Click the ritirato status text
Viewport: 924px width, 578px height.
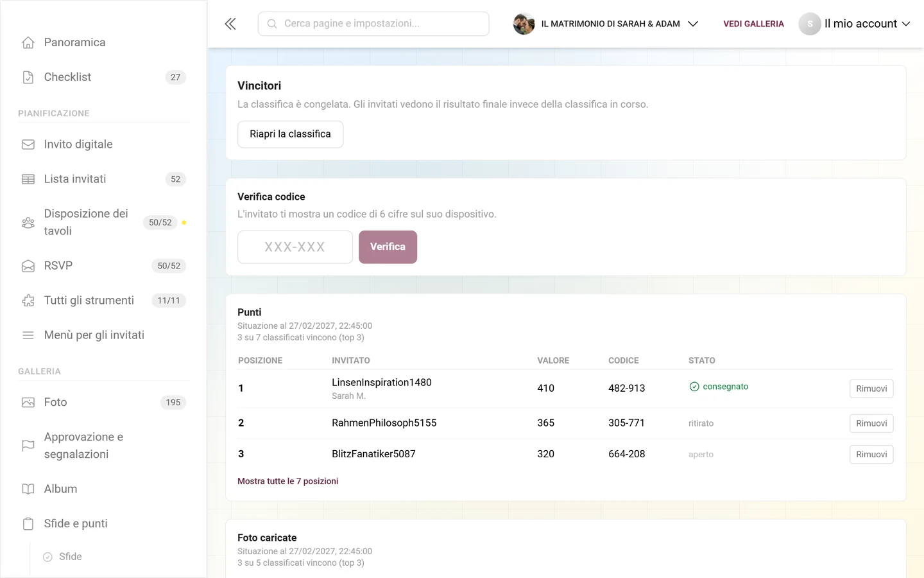(x=701, y=423)
